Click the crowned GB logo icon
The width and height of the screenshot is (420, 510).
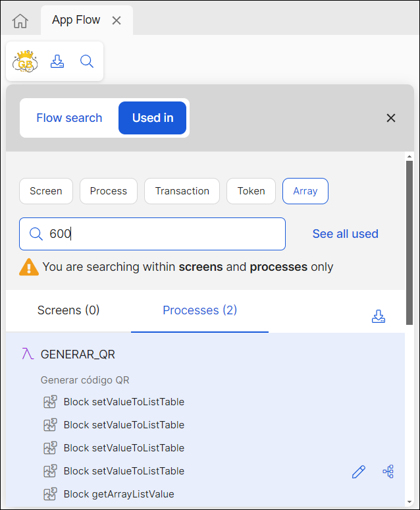point(26,62)
